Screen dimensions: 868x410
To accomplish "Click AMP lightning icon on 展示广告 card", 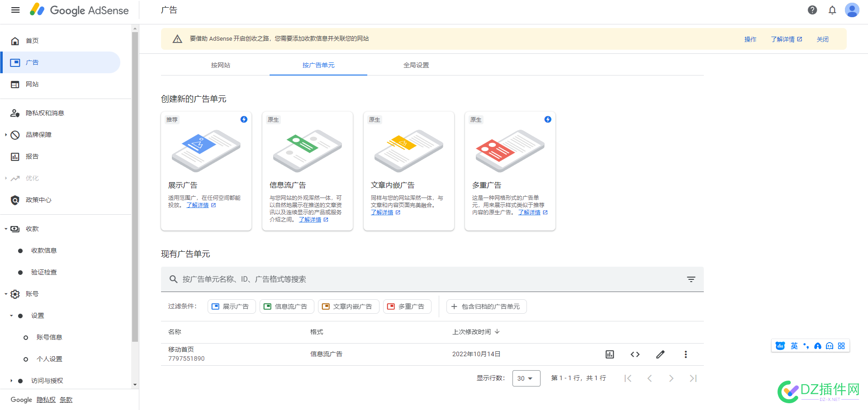I will (x=244, y=119).
